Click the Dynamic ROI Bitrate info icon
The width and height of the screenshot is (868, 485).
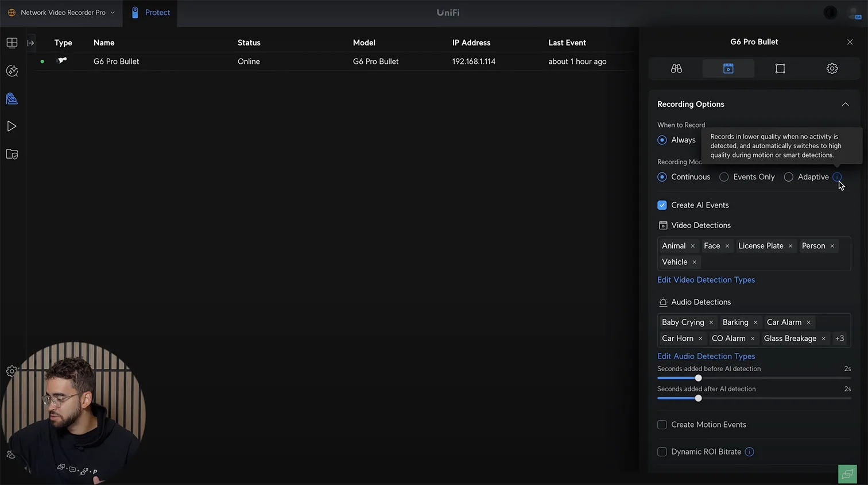point(749,452)
